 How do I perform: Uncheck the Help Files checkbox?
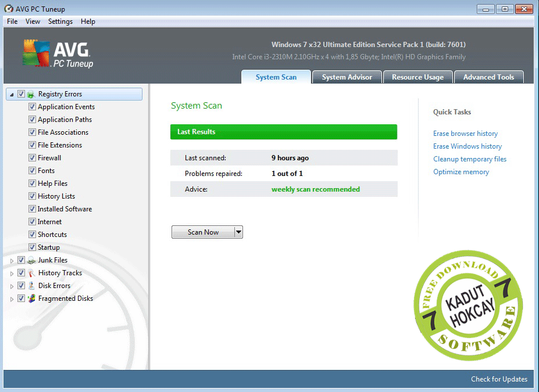[32, 183]
